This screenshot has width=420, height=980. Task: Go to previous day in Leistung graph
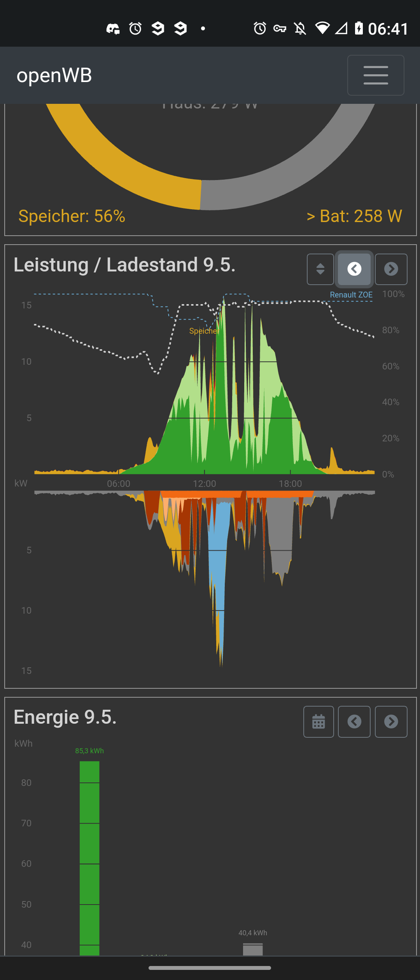tap(354, 269)
